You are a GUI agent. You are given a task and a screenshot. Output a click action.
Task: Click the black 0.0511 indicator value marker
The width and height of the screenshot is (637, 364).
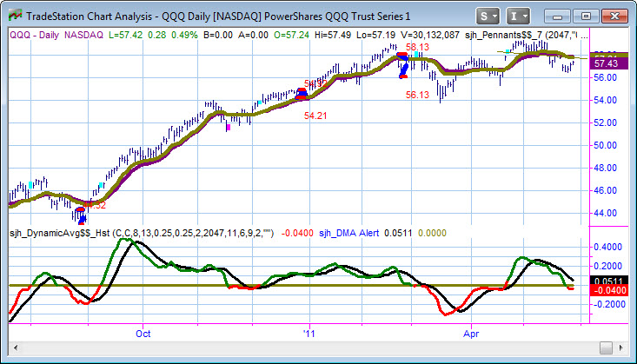608,281
